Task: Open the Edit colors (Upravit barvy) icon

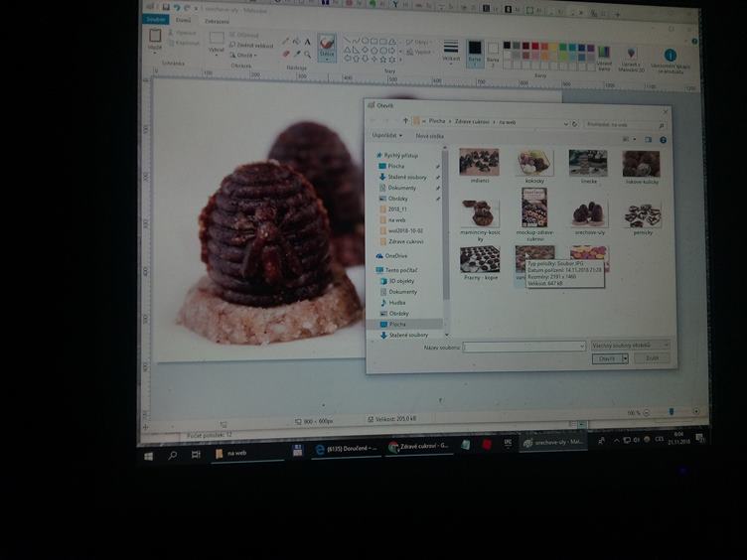Action: coord(604,52)
